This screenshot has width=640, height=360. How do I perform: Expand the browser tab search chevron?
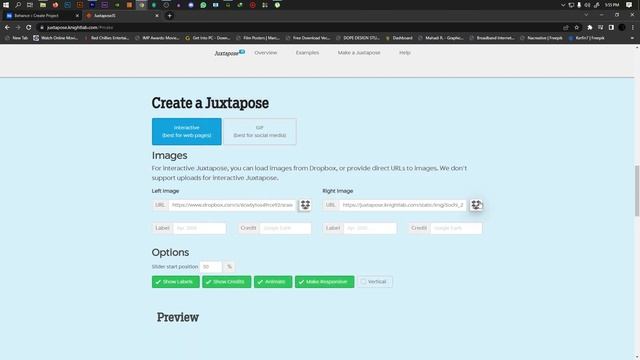click(x=586, y=15)
